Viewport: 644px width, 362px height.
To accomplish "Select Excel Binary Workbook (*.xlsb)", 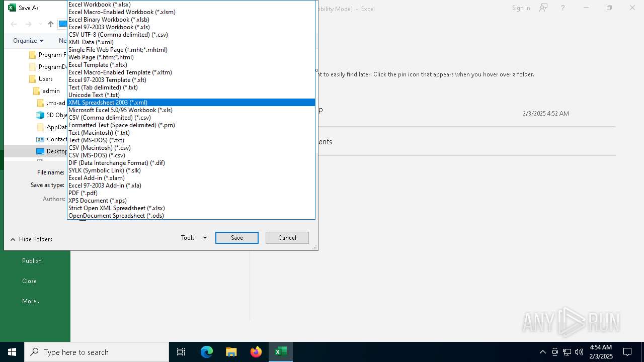I will pyautogui.click(x=191, y=20).
